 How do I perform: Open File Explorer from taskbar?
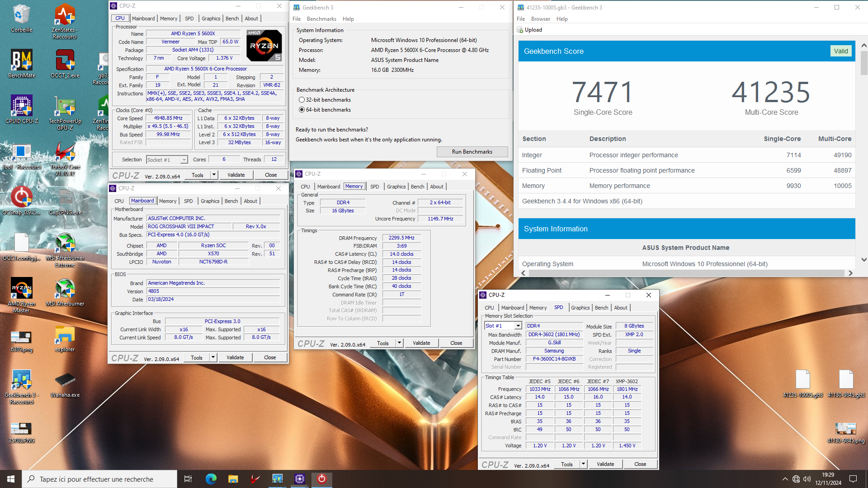coord(233,479)
